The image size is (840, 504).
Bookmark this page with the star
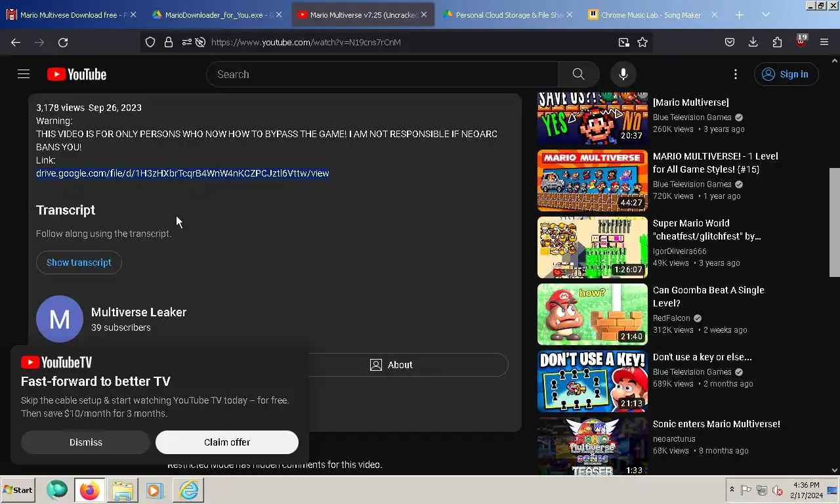point(642,42)
